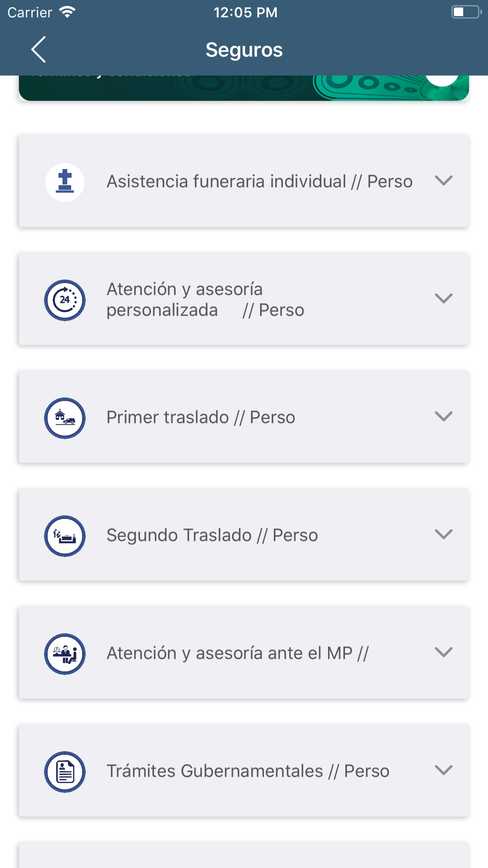Expand Atención y asesoría personalizada chevron
488x868 pixels.
click(x=444, y=298)
